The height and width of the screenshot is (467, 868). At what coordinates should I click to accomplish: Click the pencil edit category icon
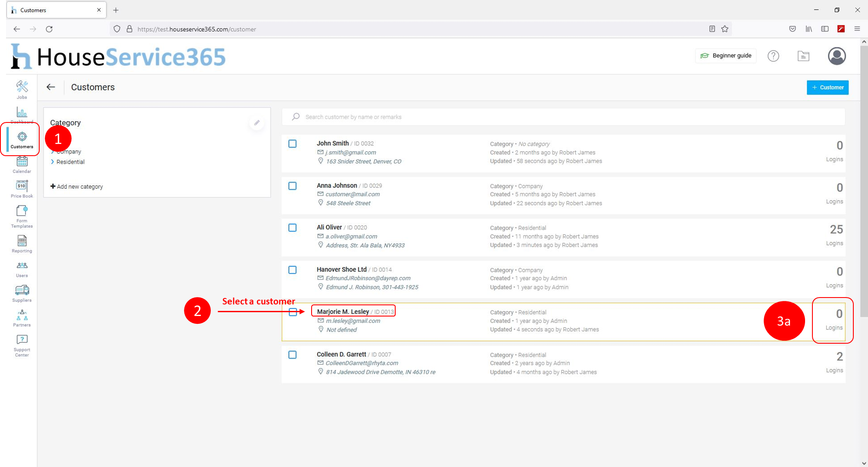click(x=257, y=123)
